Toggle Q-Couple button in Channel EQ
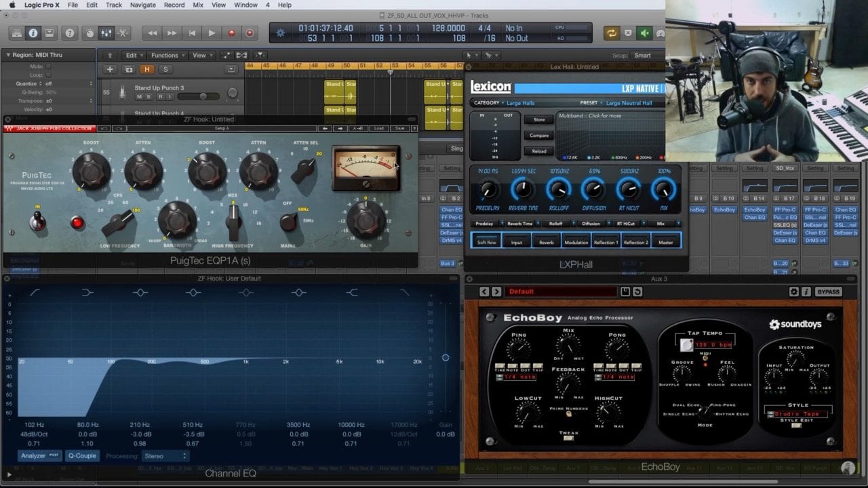 82,455
